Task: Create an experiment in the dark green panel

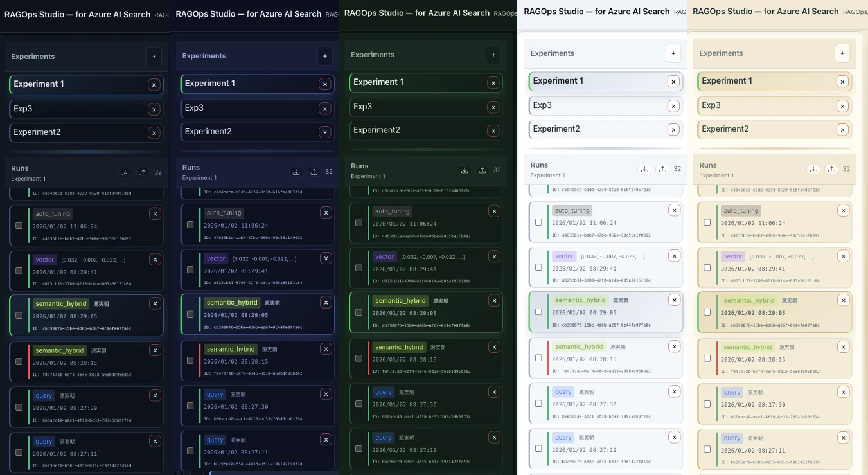Action: tap(493, 55)
